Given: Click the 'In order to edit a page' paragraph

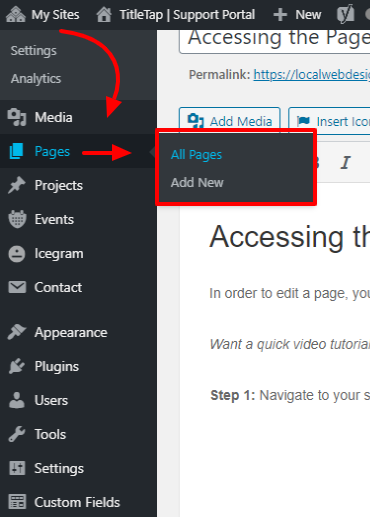Looking at the screenshot, I should click(290, 293).
